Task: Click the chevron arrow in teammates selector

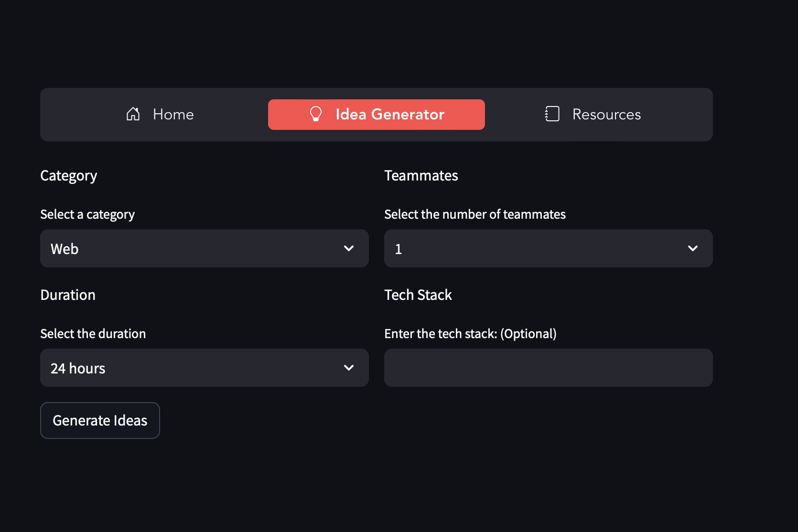Action: 693,248
